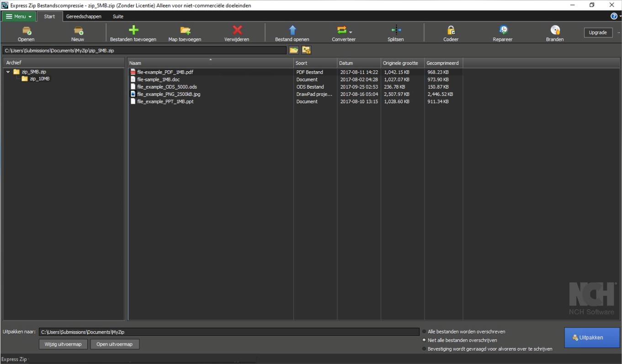
Task: Click the Repareer archive icon
Action: [503, 31]
